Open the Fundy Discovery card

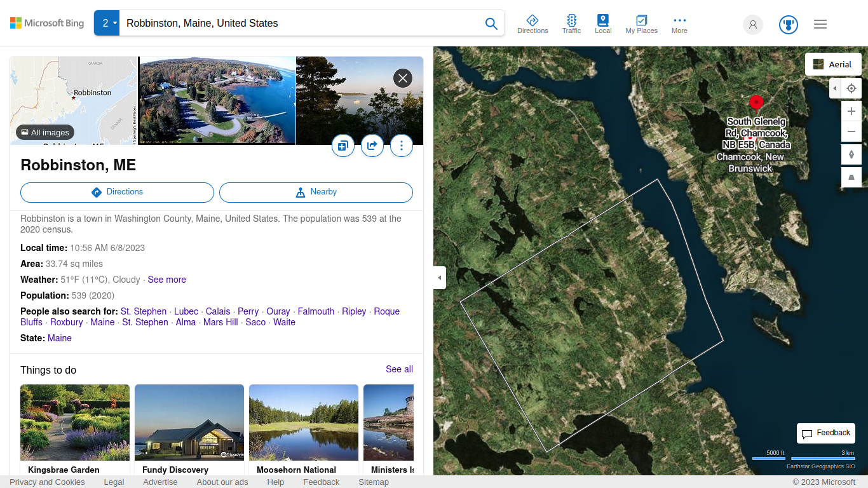[189, 430]
